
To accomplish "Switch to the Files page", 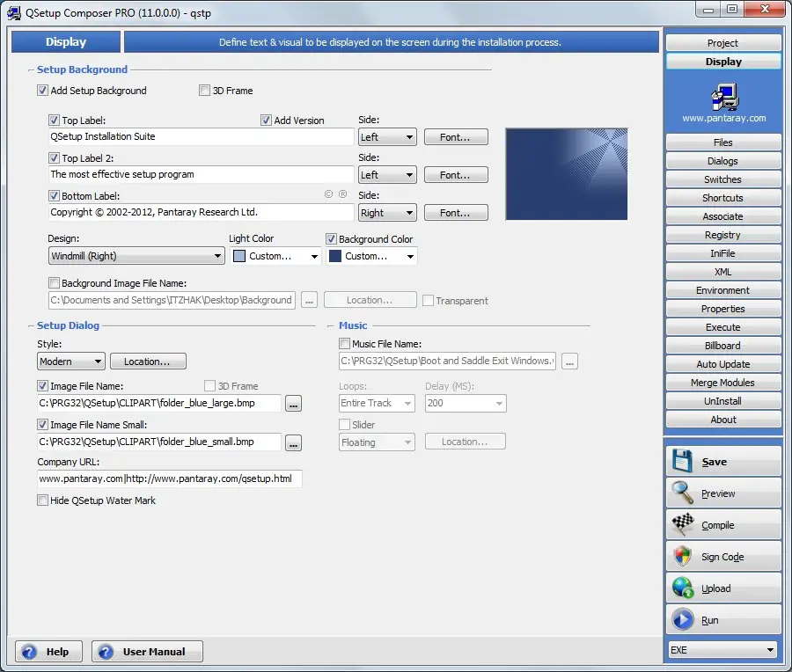I will [722, 142].
